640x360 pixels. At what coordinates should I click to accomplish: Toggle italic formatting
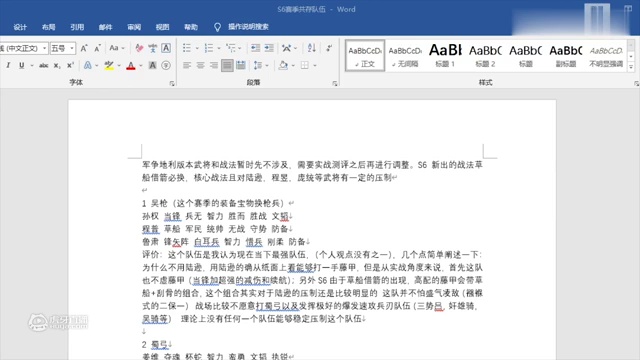coord(8,65)
